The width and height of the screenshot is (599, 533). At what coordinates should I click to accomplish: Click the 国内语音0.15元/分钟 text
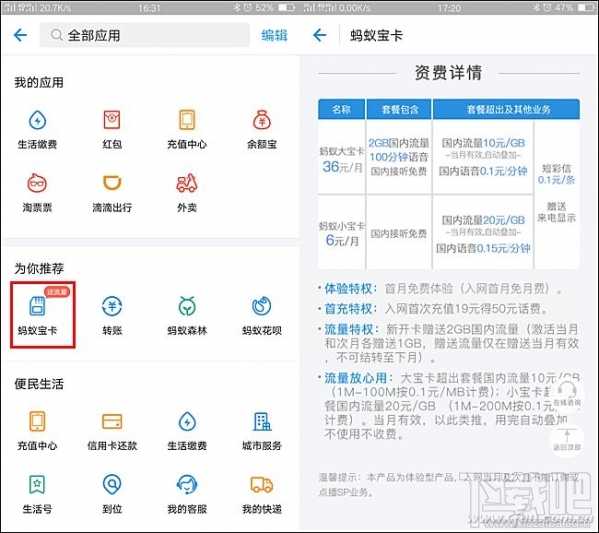click(483, 248)
